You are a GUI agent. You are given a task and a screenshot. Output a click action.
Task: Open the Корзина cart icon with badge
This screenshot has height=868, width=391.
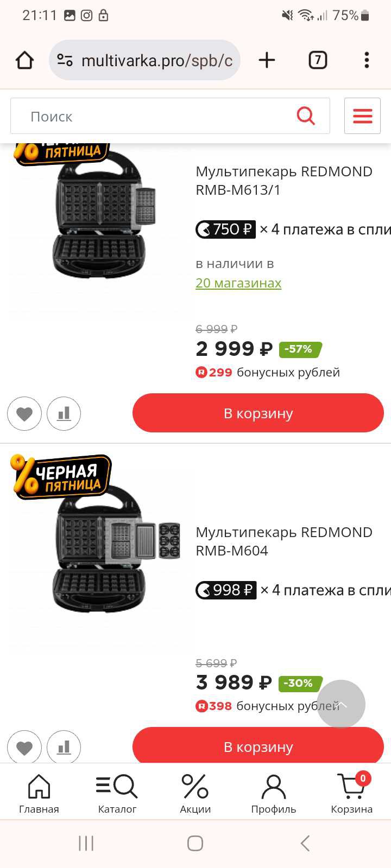pos(351,794)
